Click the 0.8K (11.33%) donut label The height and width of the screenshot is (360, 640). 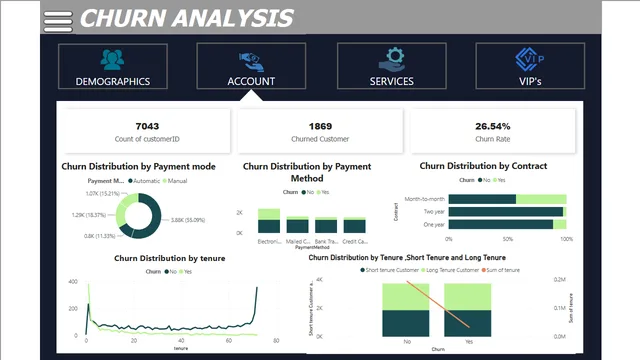[x=100, y=236]
